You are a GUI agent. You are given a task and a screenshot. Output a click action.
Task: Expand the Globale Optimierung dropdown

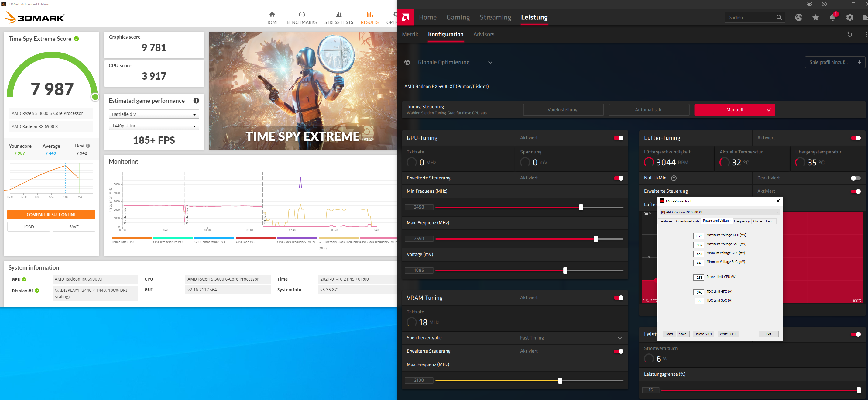pos(490,62)
